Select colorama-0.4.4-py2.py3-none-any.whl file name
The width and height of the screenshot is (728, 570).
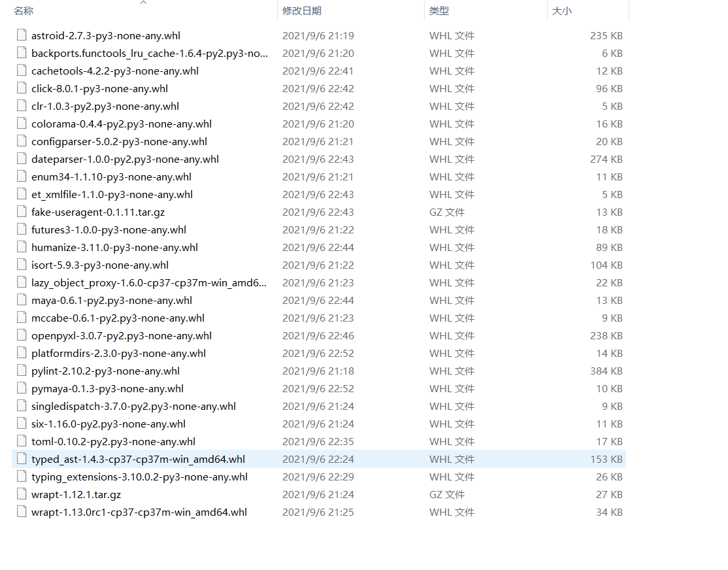point(121,124)
